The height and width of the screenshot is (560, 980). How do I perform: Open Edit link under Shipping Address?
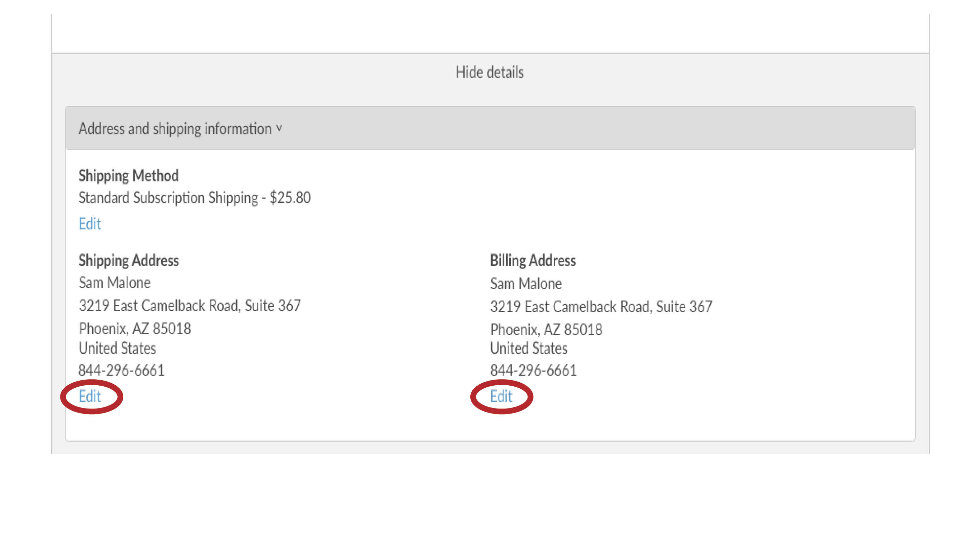click(x=90, y=396)
